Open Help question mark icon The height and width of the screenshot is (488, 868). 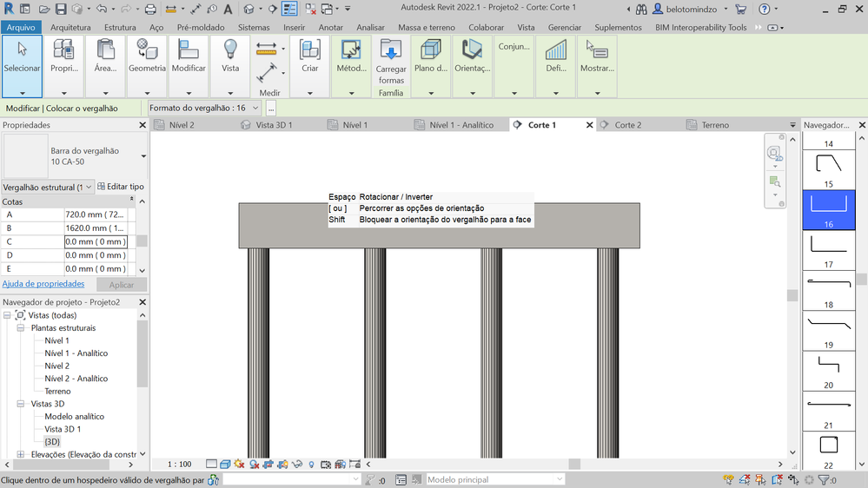(764, 9)
